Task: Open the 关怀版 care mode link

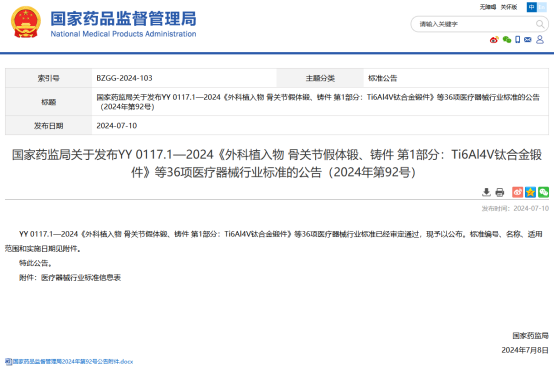Action: [x=509, y=7]
